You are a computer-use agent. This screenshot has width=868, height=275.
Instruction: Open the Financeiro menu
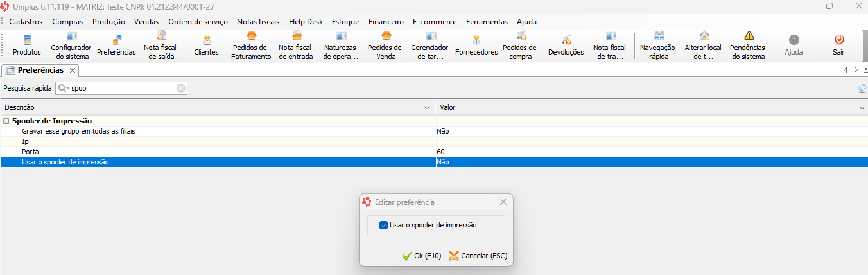(386, 21)
